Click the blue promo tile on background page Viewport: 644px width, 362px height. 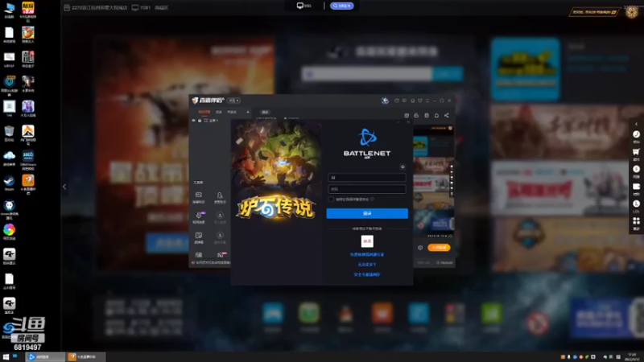pyautogui.click(x=526, y=69)
